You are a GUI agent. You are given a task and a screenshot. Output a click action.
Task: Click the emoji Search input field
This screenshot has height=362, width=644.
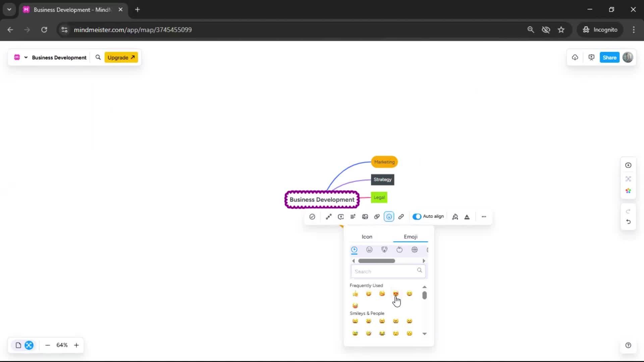388,271
